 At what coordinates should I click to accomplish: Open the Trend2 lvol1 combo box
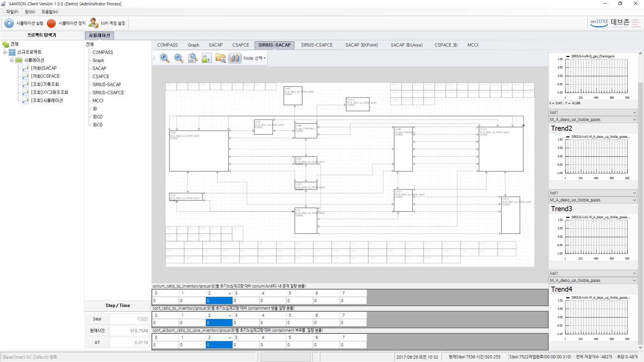tap(593, 112)
